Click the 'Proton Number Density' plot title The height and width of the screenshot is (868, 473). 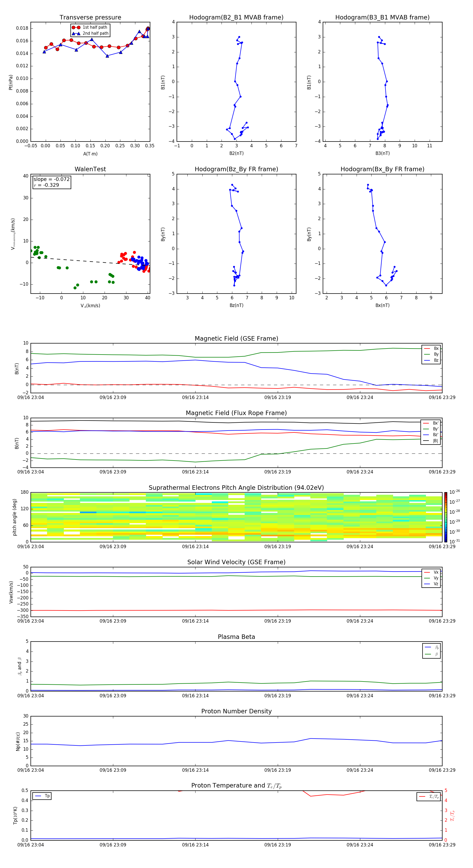pyautogui.click(x=236, y=712)
